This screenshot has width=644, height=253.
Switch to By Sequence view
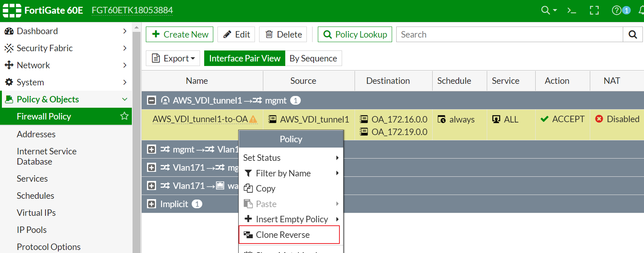pyautogui.click(x=313, y=58)
